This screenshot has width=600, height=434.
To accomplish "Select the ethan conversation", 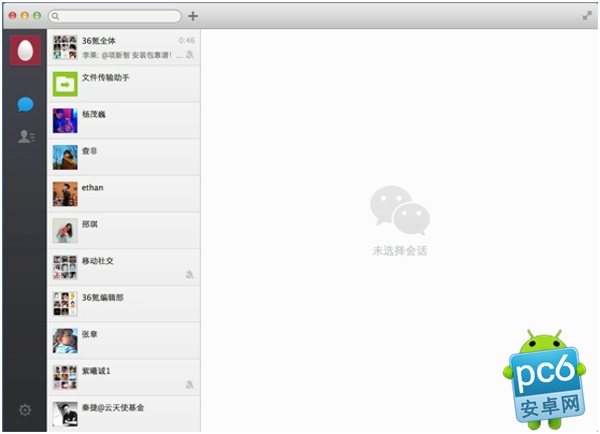I will tap(124, 194).
